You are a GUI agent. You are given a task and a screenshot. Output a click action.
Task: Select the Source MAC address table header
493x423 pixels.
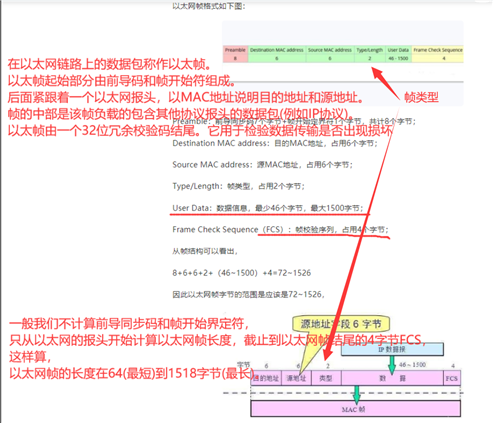point(330,50)
